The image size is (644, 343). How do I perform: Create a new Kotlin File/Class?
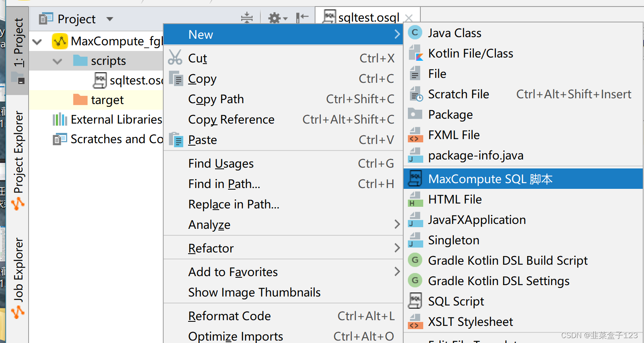[x=523, y=53]
